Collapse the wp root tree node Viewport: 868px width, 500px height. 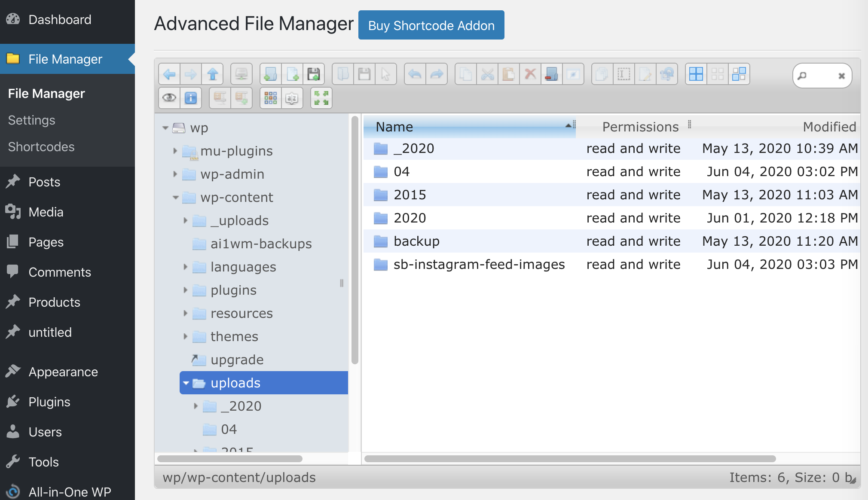[165, 128]
